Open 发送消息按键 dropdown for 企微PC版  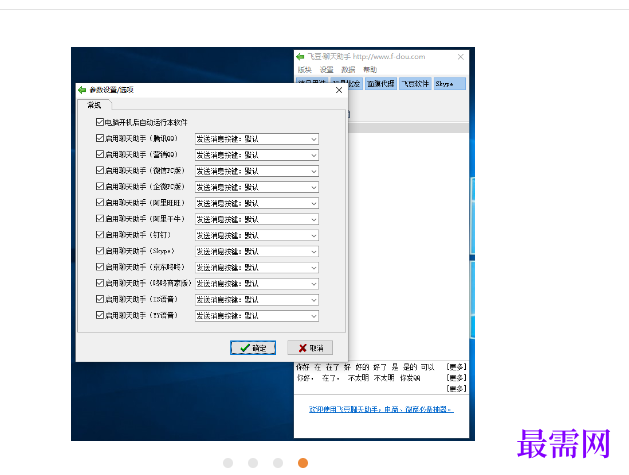coord(257,187)
